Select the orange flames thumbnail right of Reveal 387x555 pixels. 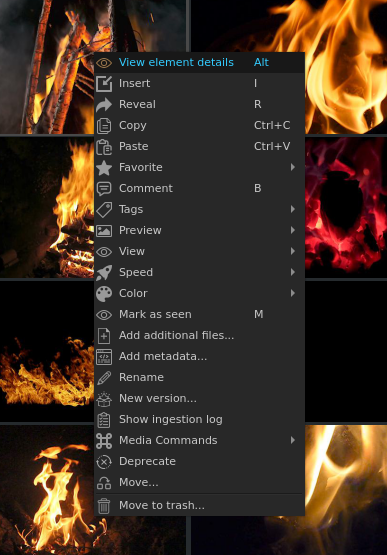coord(346,67)
